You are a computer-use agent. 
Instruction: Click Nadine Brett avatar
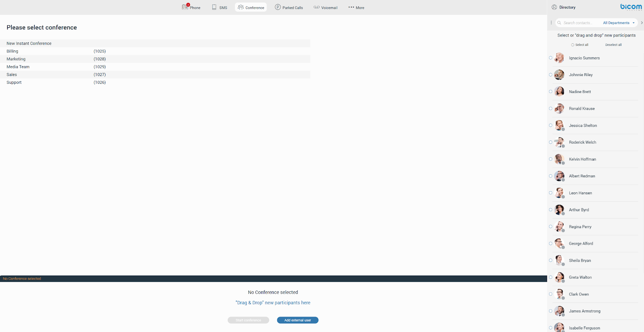(x=559, y=92)
